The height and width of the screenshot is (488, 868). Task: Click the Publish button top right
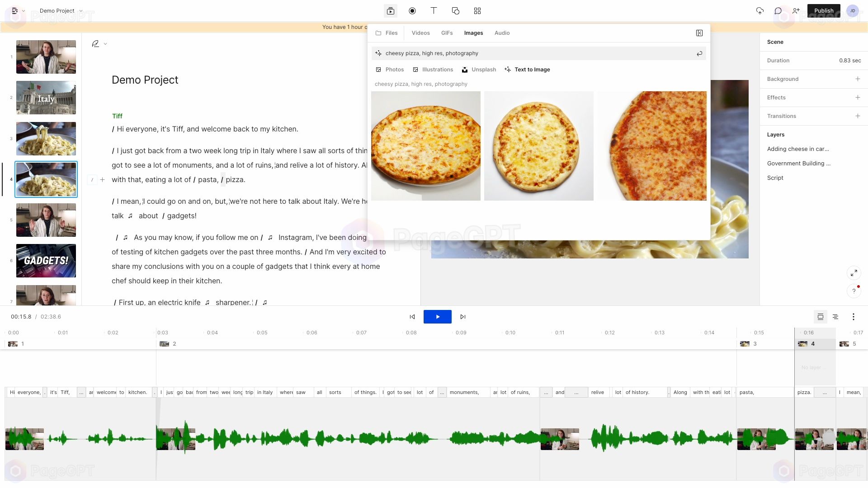click(x=824, y=10)
